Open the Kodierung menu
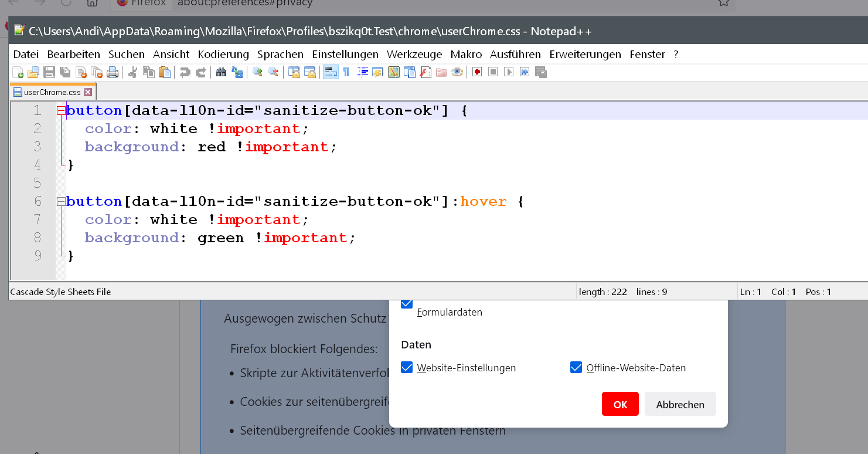The width and height of the screenshot is (868, 454). click(223, 54)
